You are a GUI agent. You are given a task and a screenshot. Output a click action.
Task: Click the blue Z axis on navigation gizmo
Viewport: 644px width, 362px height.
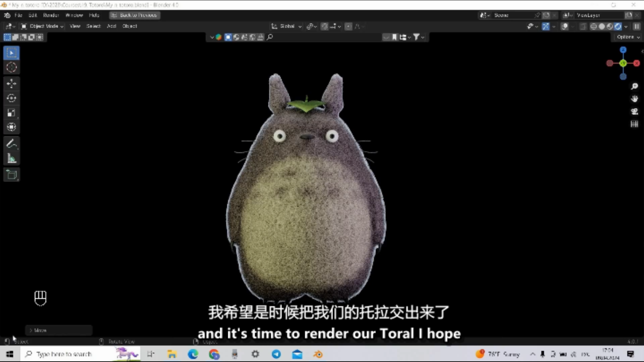point(623,50)
